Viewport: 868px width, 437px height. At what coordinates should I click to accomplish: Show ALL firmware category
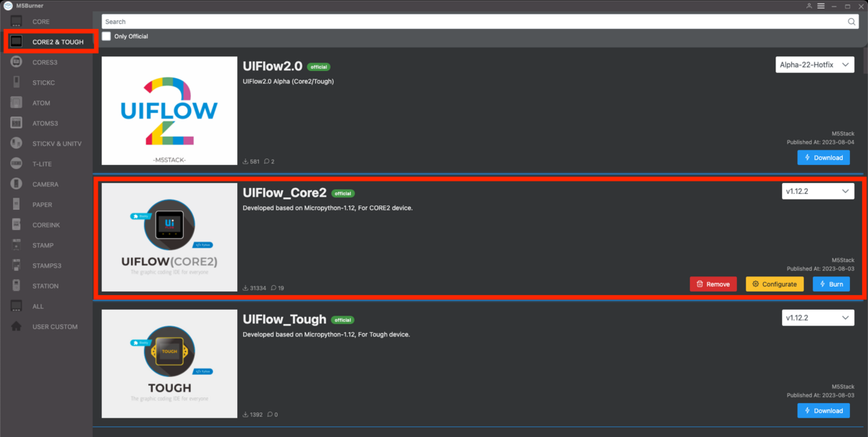tap(46, 306)
